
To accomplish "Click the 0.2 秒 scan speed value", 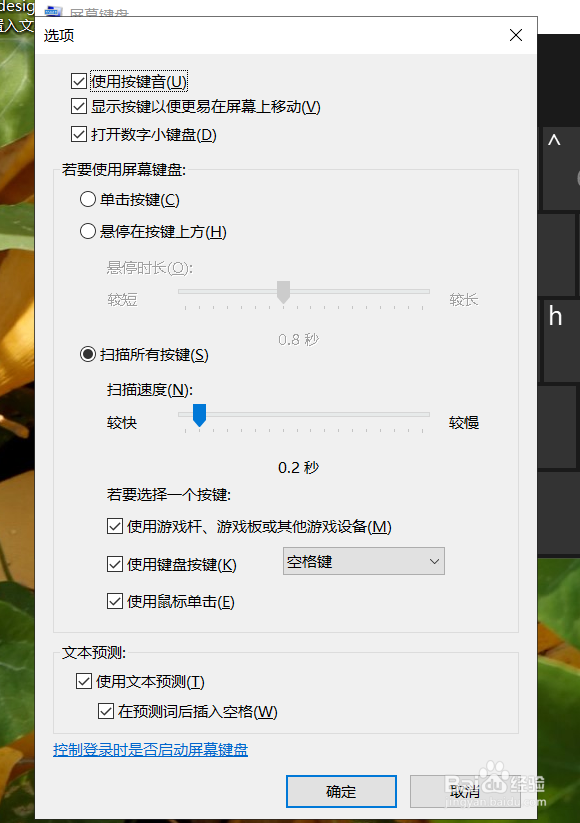I will [x=298, y=467].
